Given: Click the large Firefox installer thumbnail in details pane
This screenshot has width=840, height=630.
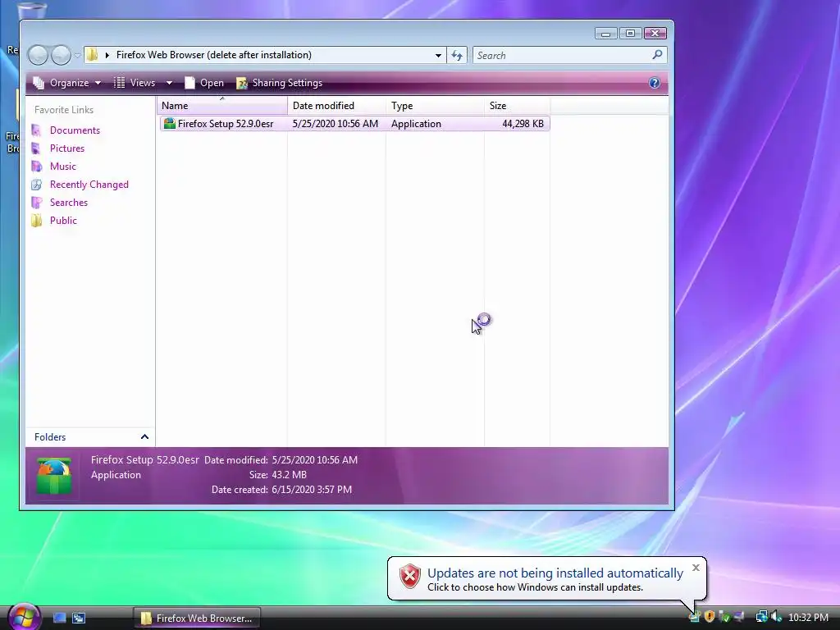Looking at the screenshot, I should 53,476.
